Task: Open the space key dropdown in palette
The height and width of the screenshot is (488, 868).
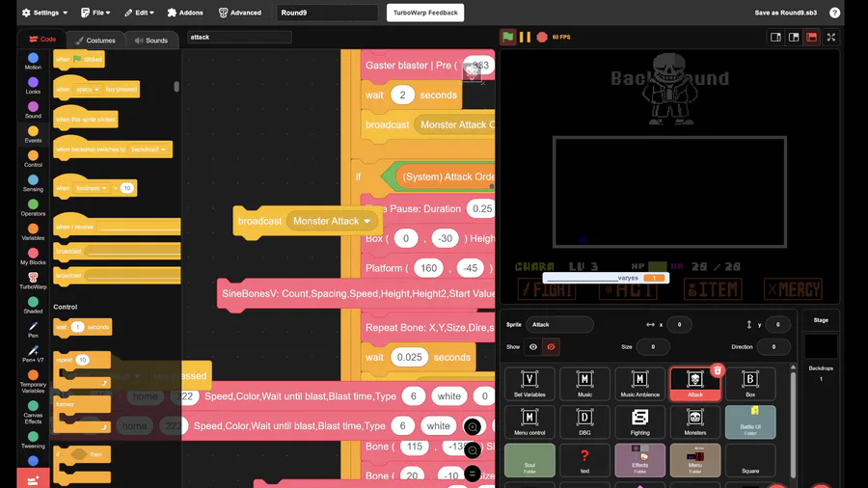Action: click(x=88, y=89)
